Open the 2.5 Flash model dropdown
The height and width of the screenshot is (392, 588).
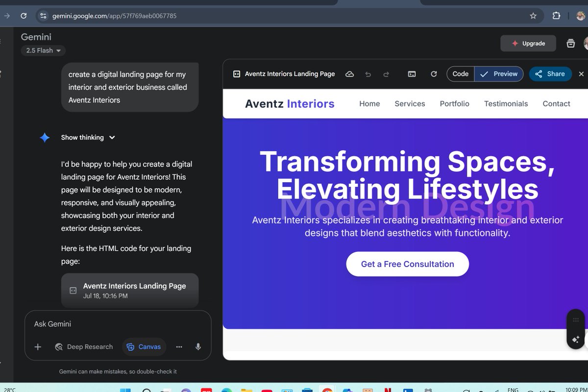coord(43,50)
